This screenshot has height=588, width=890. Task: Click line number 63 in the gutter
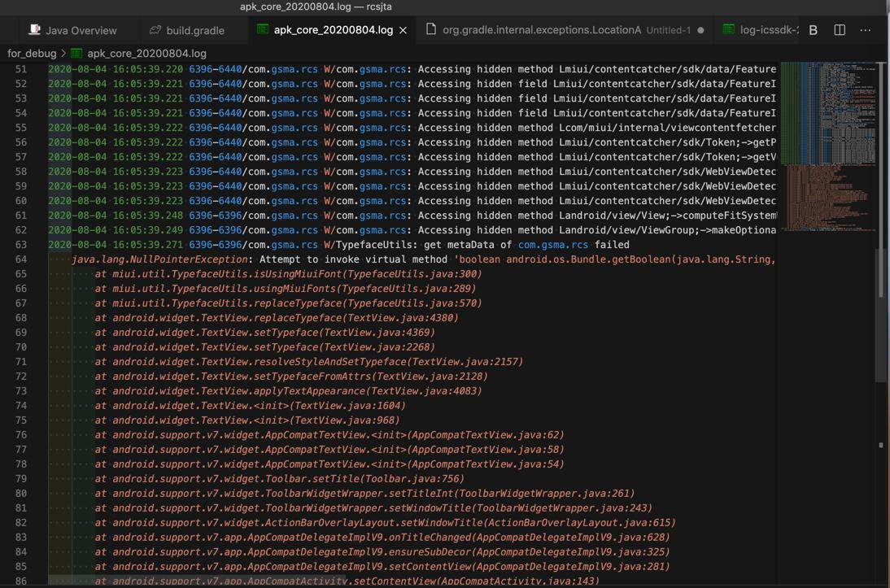point(21,245)
